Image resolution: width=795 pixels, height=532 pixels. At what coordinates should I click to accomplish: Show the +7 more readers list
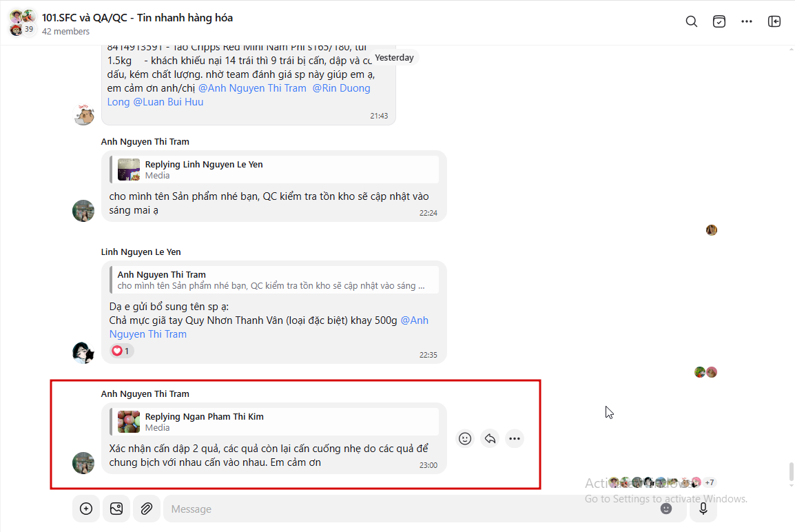point(710,482)
